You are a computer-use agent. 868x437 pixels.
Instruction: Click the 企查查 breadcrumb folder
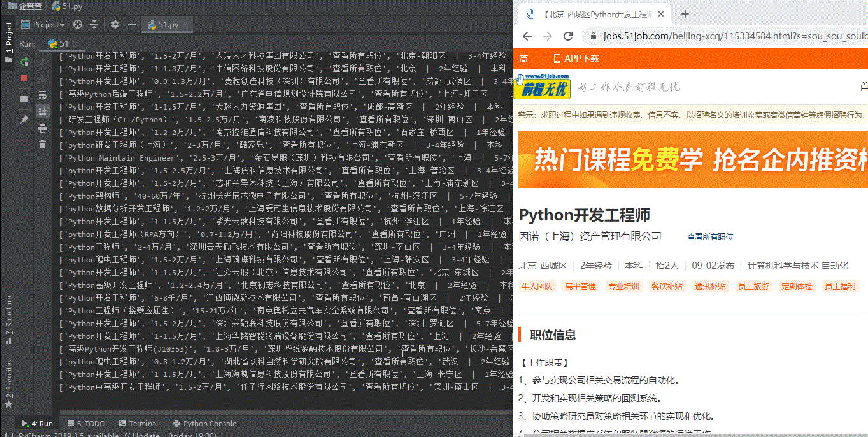pos(25,6)
